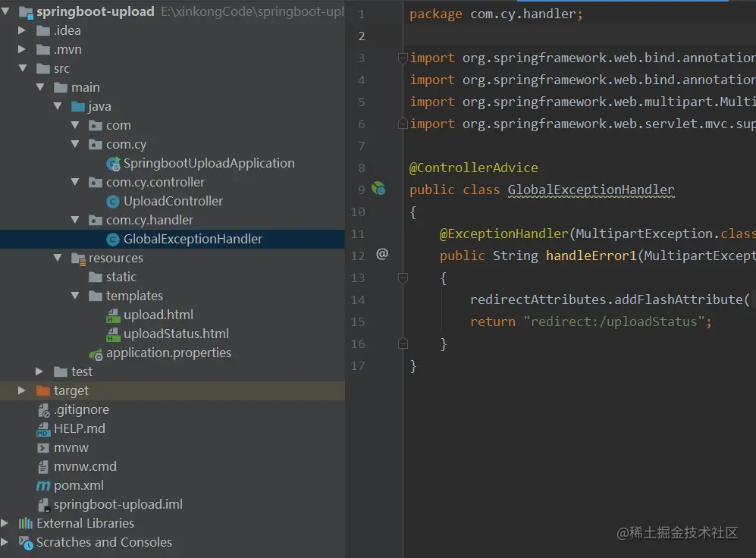The image size is (756, 558).
Task: Click the UploadController class icon
Action: pos(113,202)
